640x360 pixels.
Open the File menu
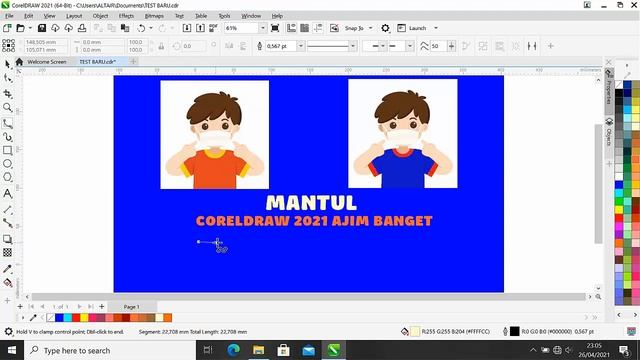point(9,16)
